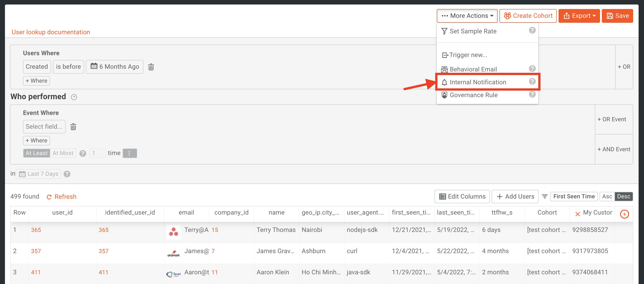Click the Aramark logo in row 2
Viewport: 644px width, 284px height.
(173, 253)
